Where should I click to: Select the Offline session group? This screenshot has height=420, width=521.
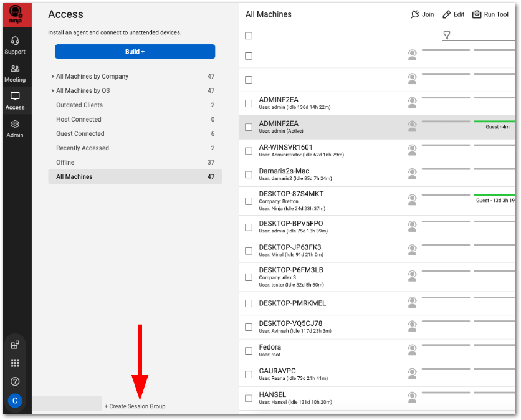click(x=65, y=163)
